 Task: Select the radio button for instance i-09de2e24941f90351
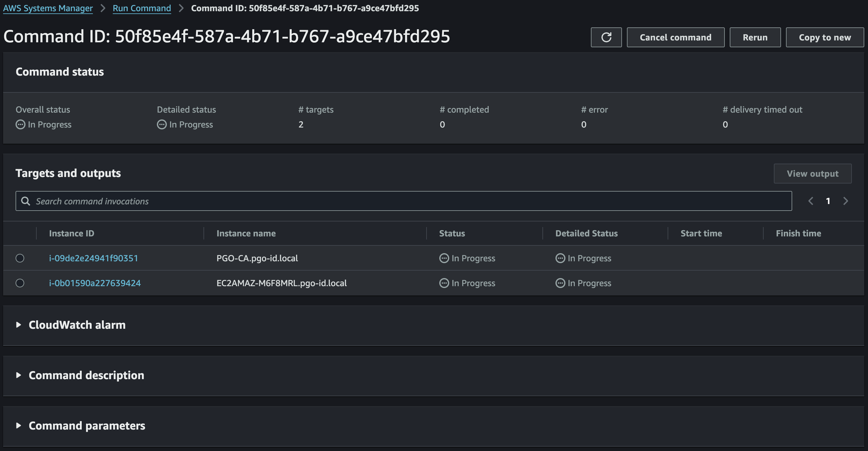click(20, 258)
